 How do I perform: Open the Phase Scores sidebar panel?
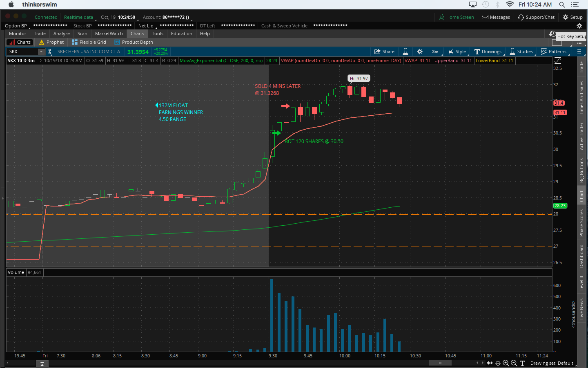tap(581, 223)
